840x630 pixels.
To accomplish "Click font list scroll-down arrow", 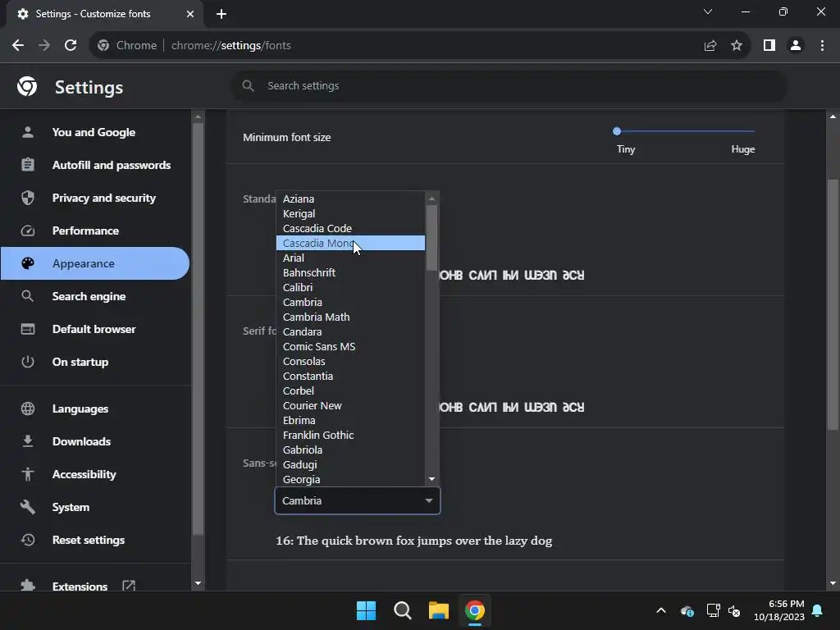I will pyautogui.click(x=431, y=479).
